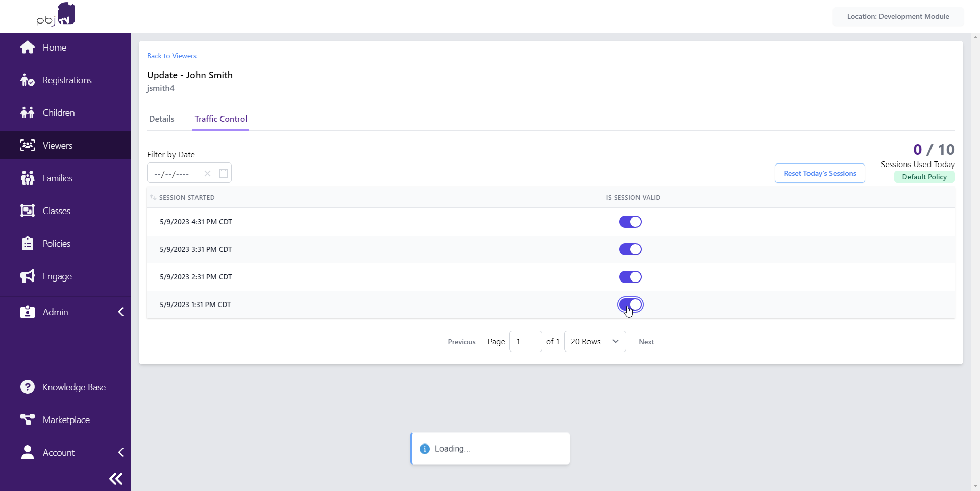
Task: Open the 20 Rows page size dropdown
Action: click(595, 342)
